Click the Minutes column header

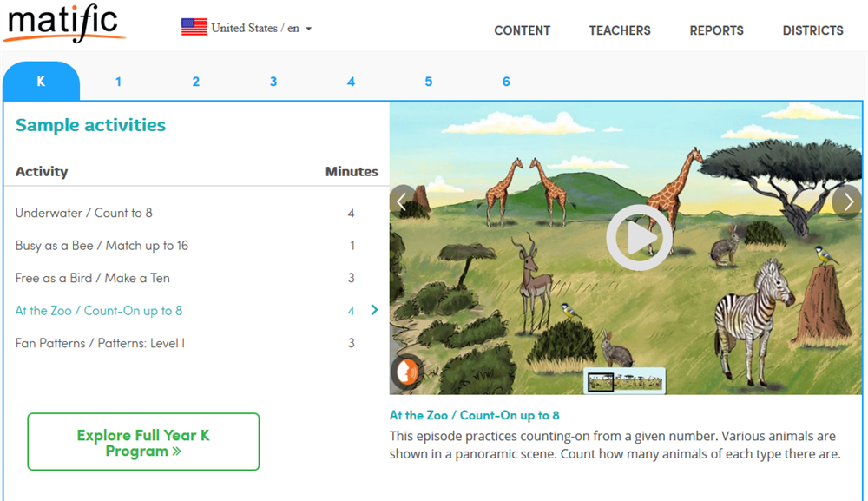(352, 172)
